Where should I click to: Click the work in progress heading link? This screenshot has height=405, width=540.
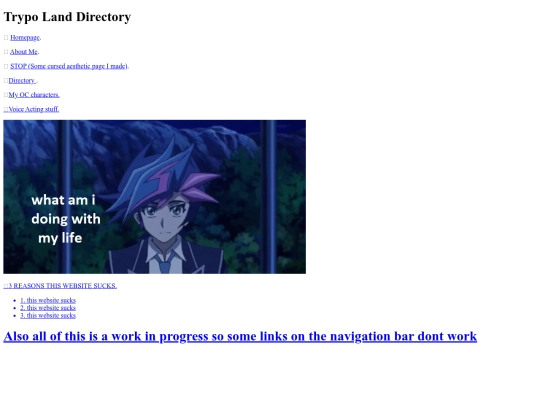(240, 336)
